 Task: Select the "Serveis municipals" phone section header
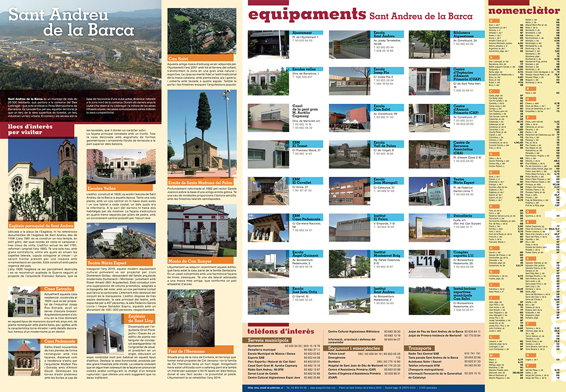[x=269, y=340]
